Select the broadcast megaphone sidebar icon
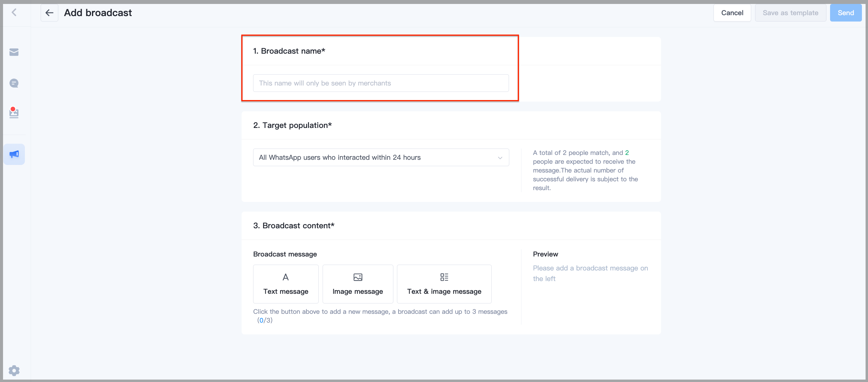The height and width of the screenshot is (382, 868). coord(14,154)
